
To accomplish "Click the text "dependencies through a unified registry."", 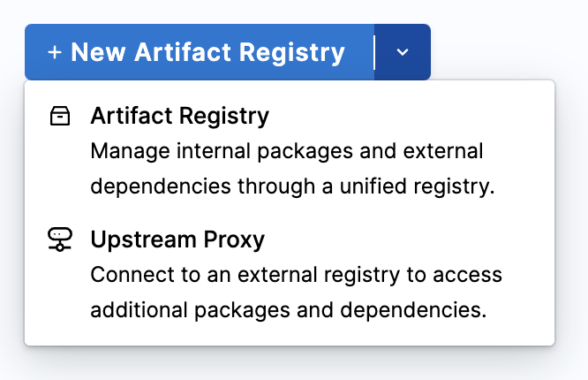I will coord(292,186).
